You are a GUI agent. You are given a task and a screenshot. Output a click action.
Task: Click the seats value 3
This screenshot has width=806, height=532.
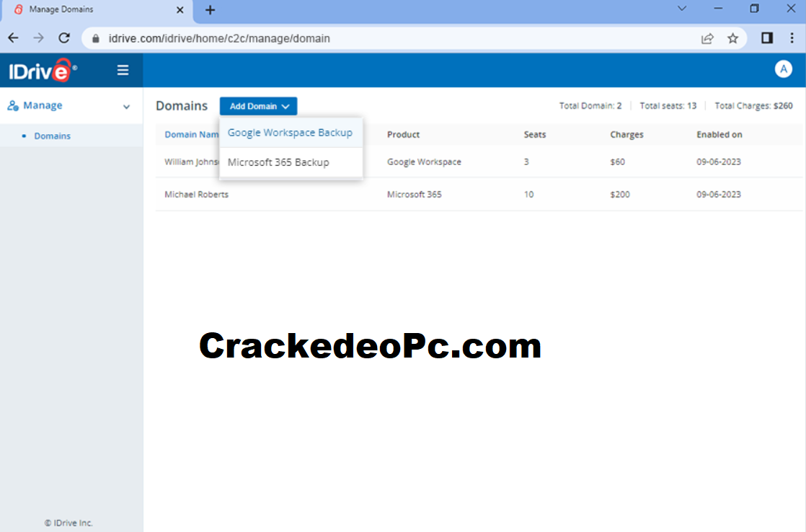pyautogui.click(x=526, y=162)
